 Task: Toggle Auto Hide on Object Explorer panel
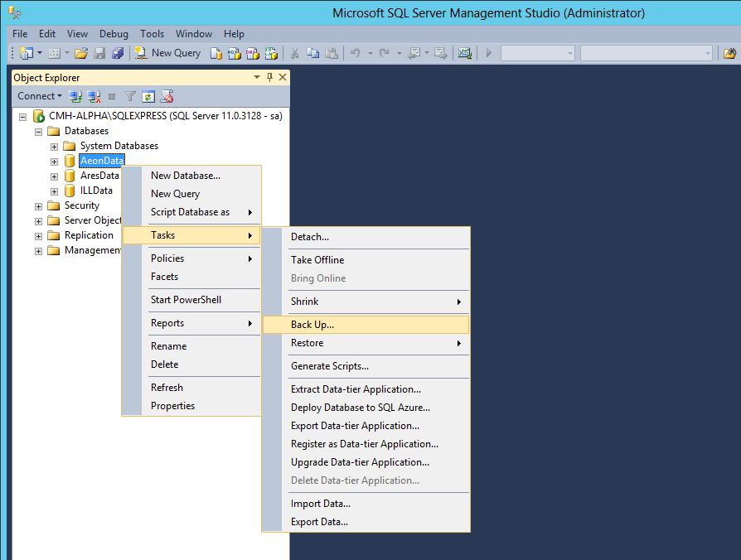pos(271,76)
